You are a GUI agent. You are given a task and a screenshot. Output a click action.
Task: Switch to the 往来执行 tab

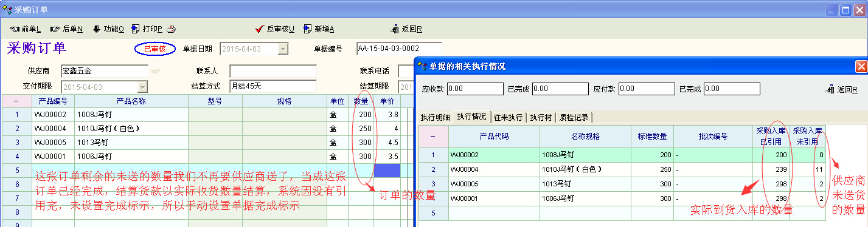[x=509, y=117]
